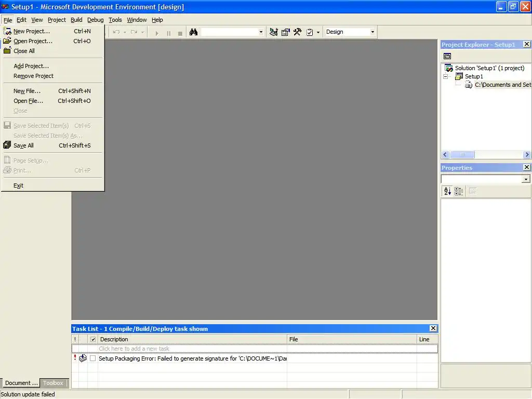Close the Properties panel
Viewport: 532px width, 399px height.
point(527,167)
